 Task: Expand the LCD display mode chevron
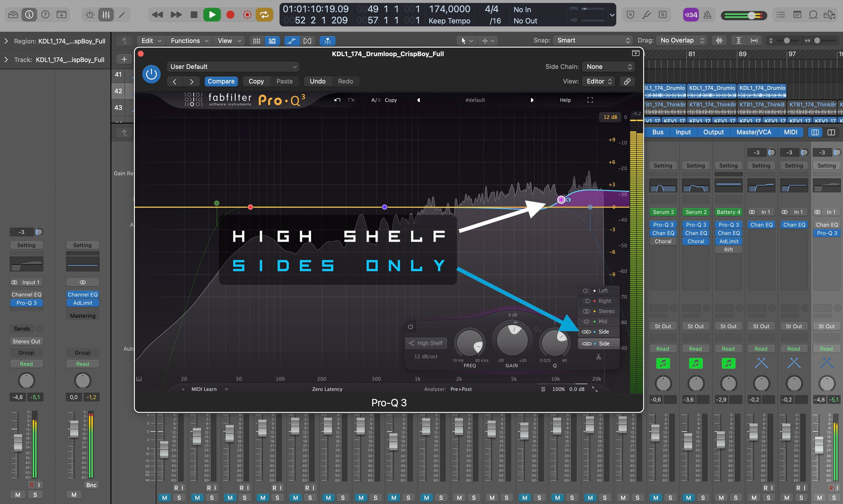point(612,15)
